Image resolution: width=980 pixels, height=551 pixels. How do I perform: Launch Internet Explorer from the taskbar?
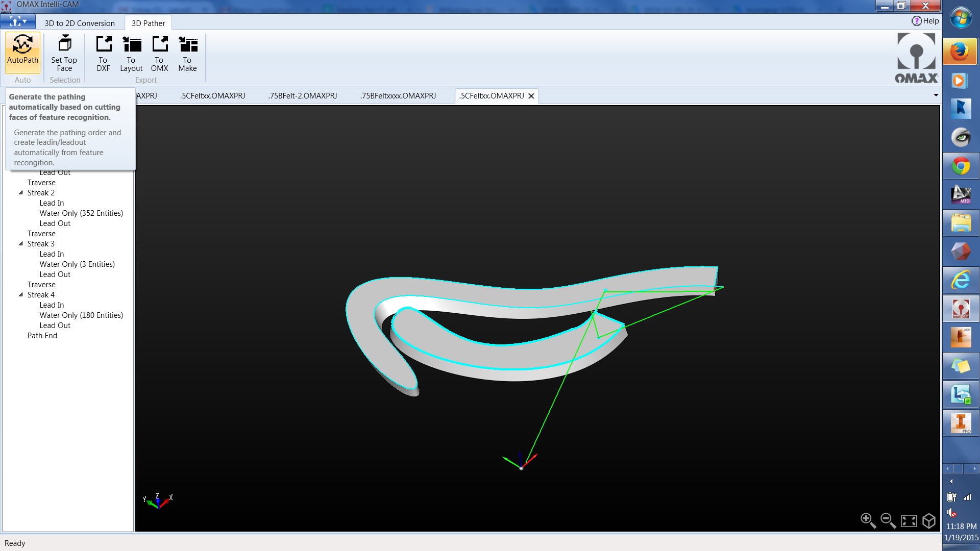(961, 280)
